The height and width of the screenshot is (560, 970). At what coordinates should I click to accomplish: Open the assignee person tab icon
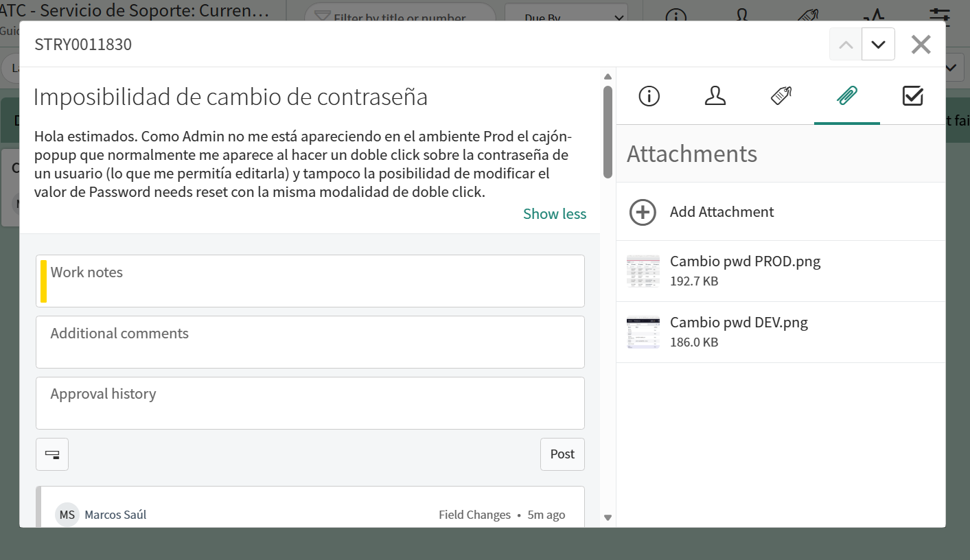point(715,96)
